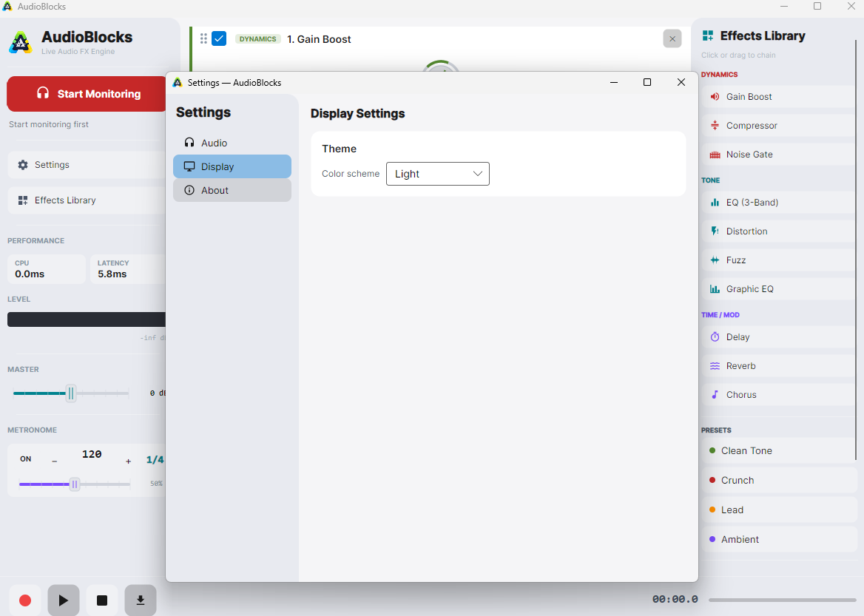Add the Gain Boost effect from the library
The height and width of the screenshot is (616, 864).
(x=779, y=96)
